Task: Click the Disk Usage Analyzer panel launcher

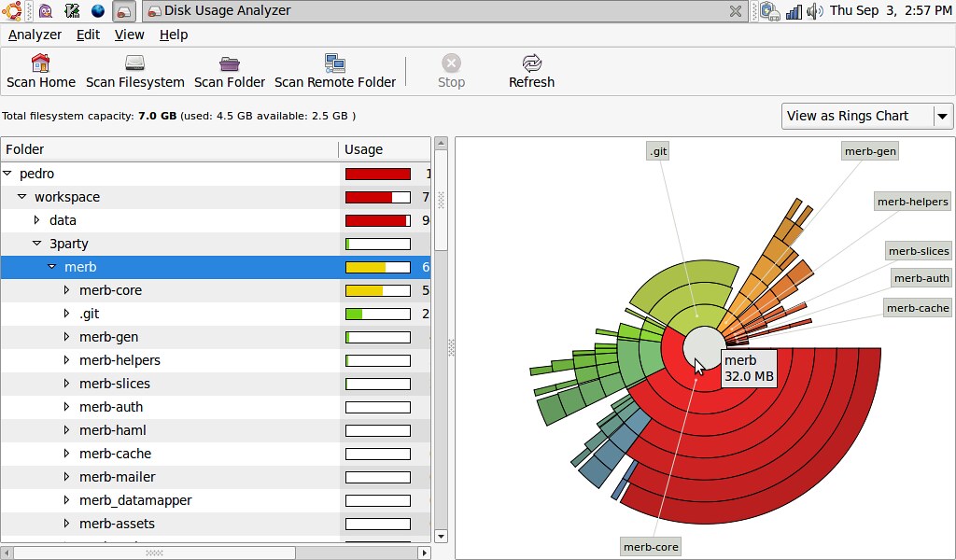Action: (124, 11)
